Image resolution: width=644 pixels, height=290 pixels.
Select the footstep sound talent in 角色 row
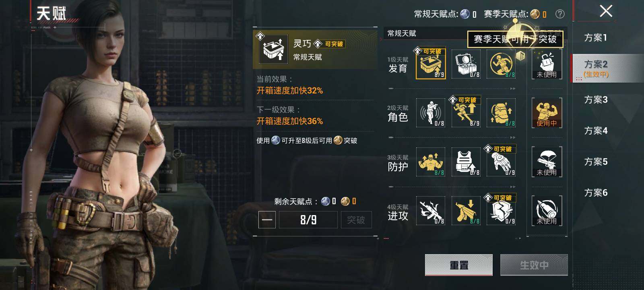431,113
